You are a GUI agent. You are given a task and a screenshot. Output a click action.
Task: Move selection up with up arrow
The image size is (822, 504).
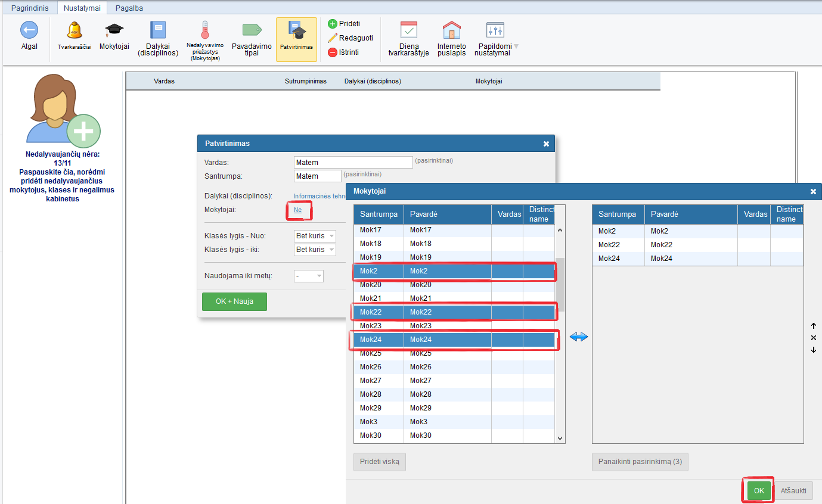[x=813, y=326]
